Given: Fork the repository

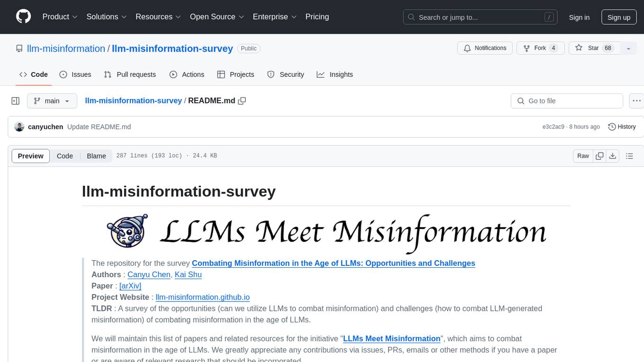Looking at the screenshot, I should point(539,48).
